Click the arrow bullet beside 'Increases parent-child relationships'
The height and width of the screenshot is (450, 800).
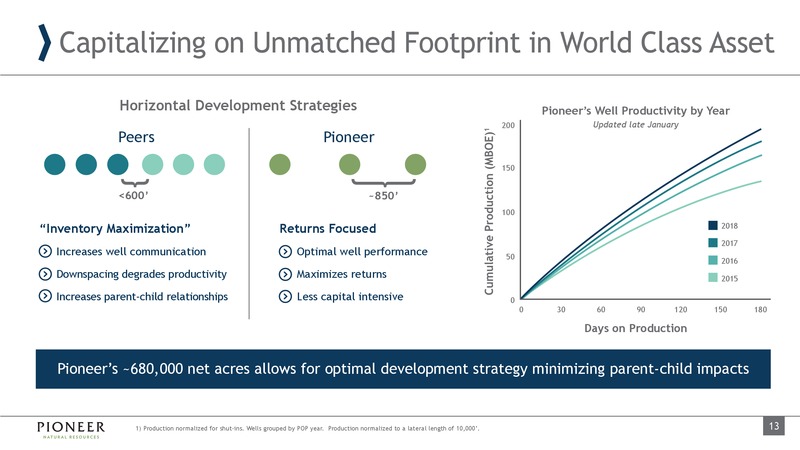(45, 296)
